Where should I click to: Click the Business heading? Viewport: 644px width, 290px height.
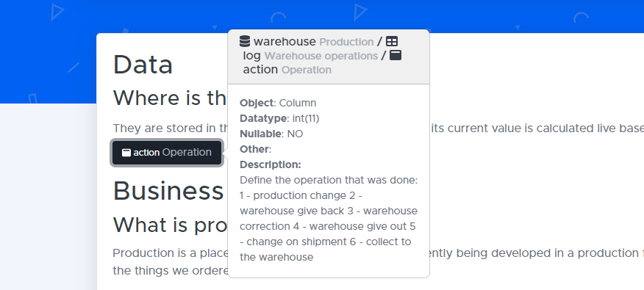pyautogui.click(x=168, y=191)
